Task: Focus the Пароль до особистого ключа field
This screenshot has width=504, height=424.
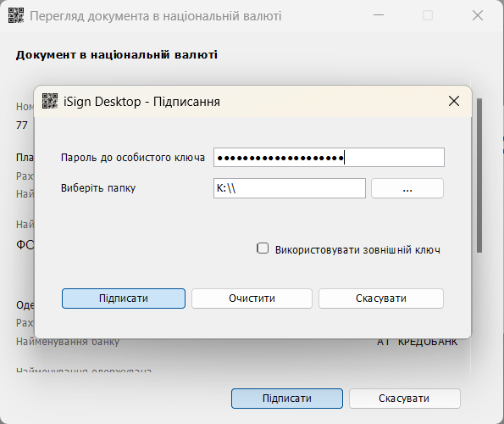Action: [x=329, y=158]
